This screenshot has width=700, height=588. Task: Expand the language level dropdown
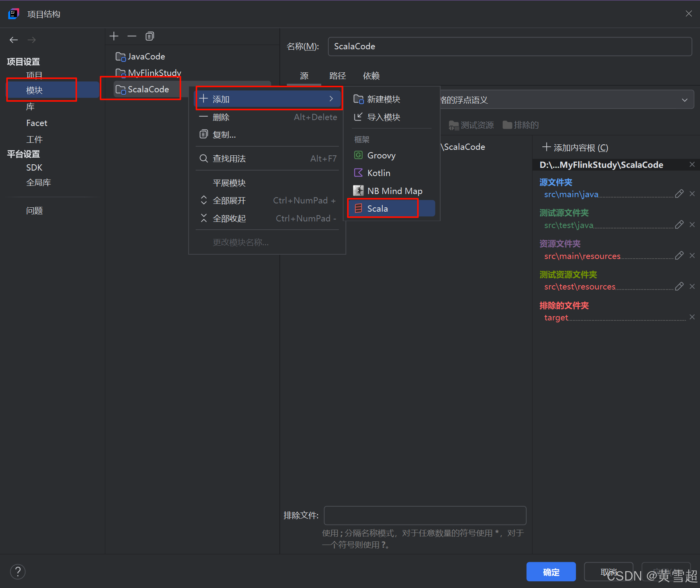tap(684, 100)
